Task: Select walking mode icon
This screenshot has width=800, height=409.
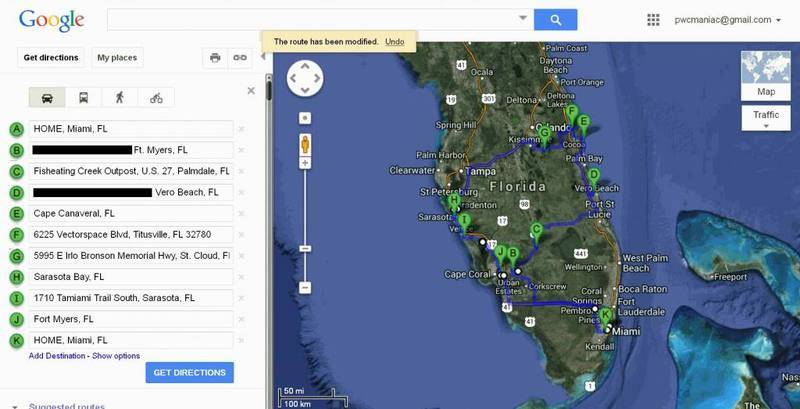Action: tap(120, 97)
